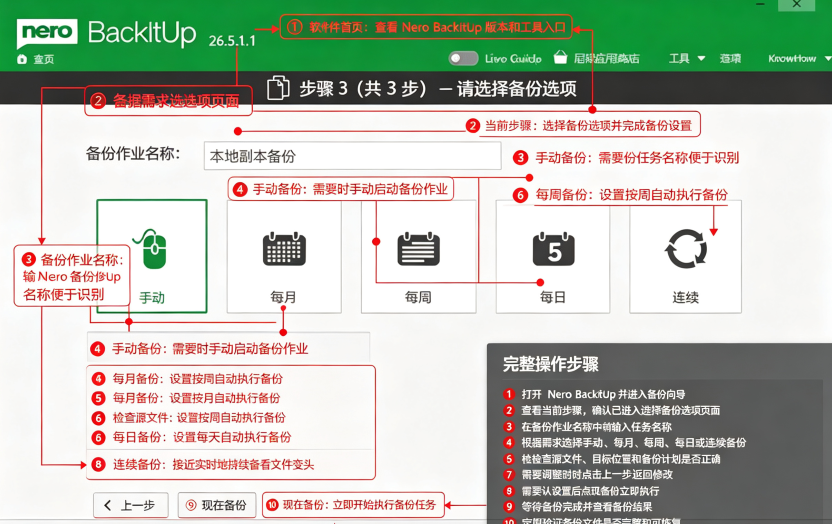Go to the home page icon
Viewport: 832px width, 524px height.
point(22,59)
